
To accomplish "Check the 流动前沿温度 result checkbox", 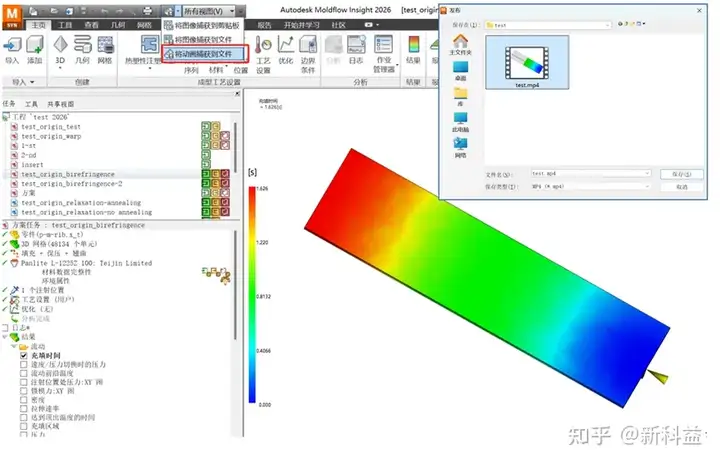I will point(24,373).
